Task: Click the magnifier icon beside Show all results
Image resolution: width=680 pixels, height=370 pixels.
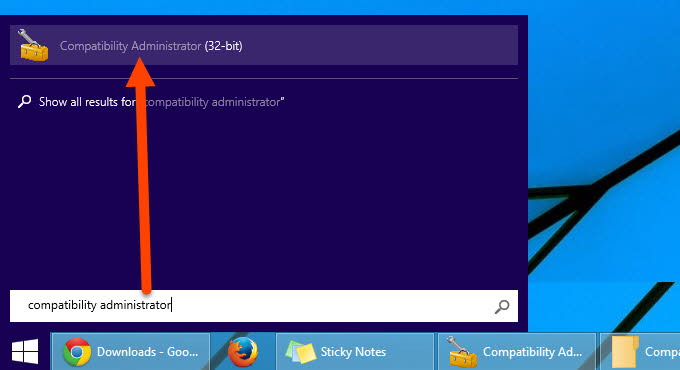Action: tap(24, 102)
